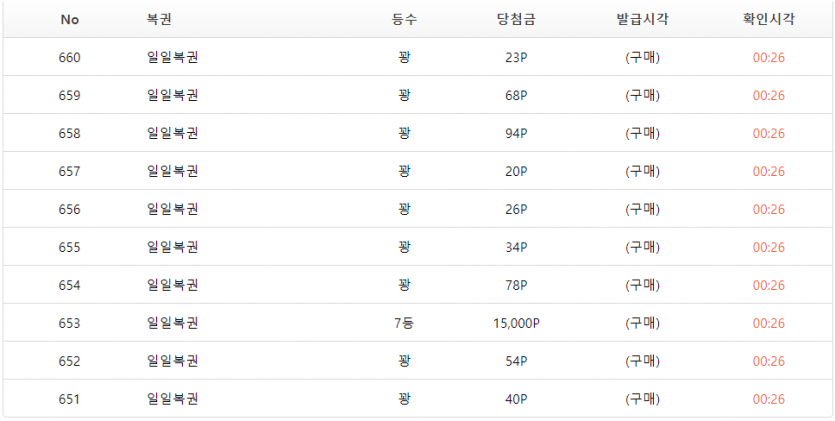
Task: Click the 복권 column header
Action: coord(159,20)
